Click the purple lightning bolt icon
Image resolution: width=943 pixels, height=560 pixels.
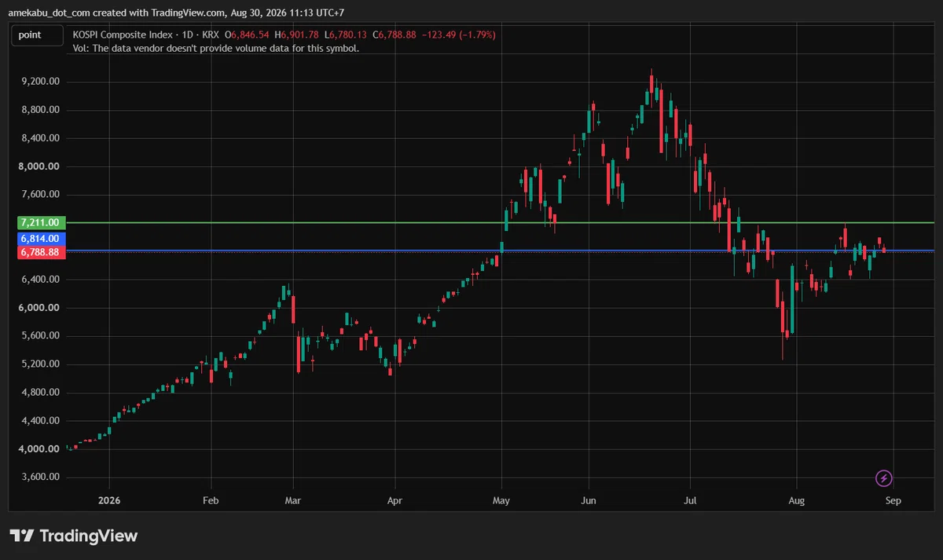click(883, 478)
